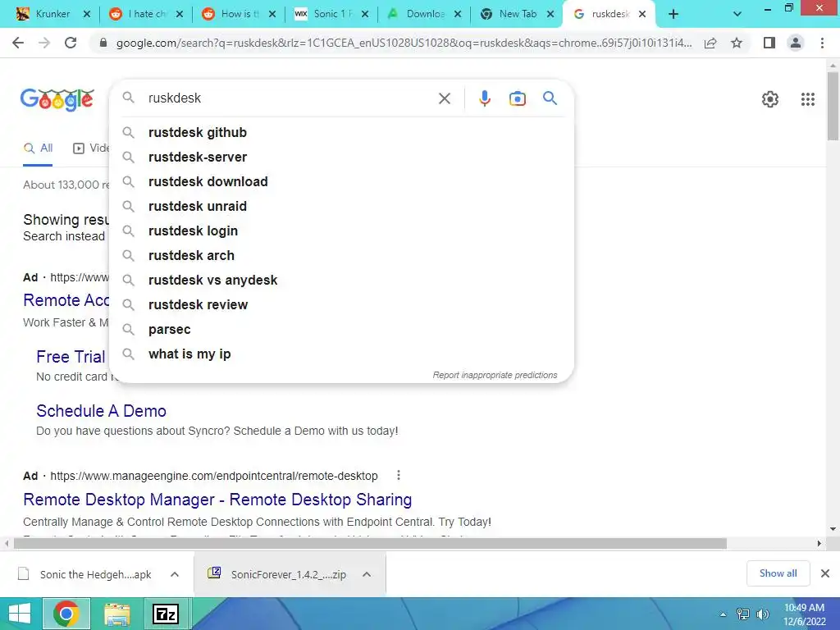Click the vertical page scrollbar thumb
The width and height of the screenshot is (840, 630).
833,106
